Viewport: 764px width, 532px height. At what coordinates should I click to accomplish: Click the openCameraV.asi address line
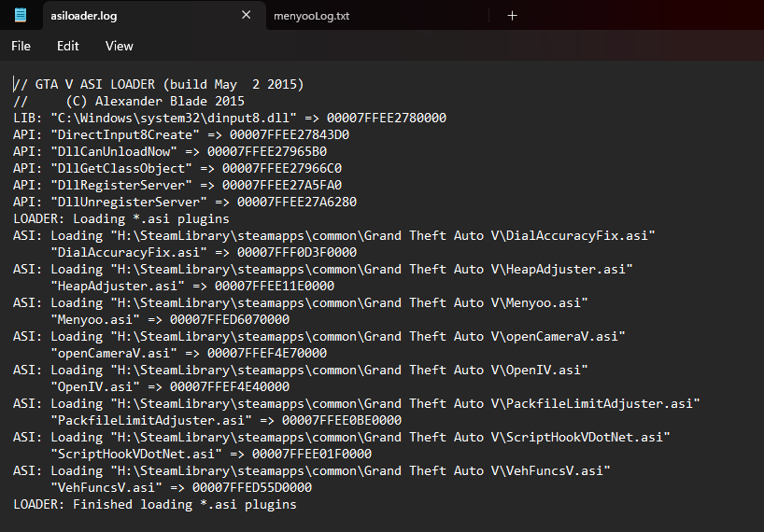point(189,354)
